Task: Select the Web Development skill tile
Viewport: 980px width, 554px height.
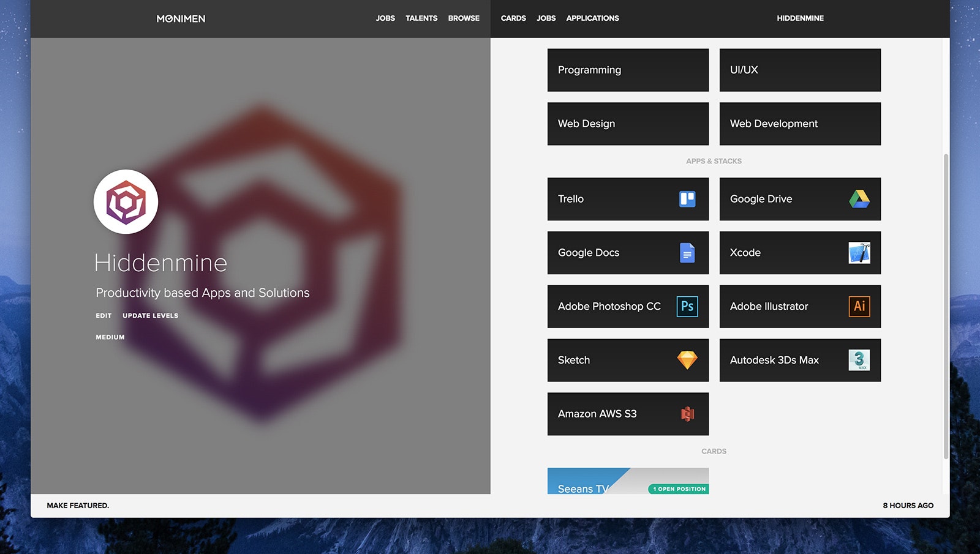Action: [x=800, y=124]
